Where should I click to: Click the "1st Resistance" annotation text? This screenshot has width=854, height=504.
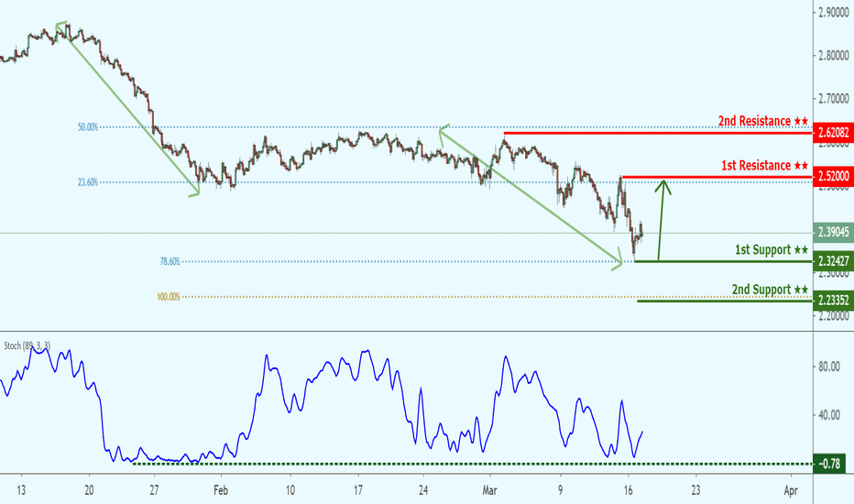point(764,165)
